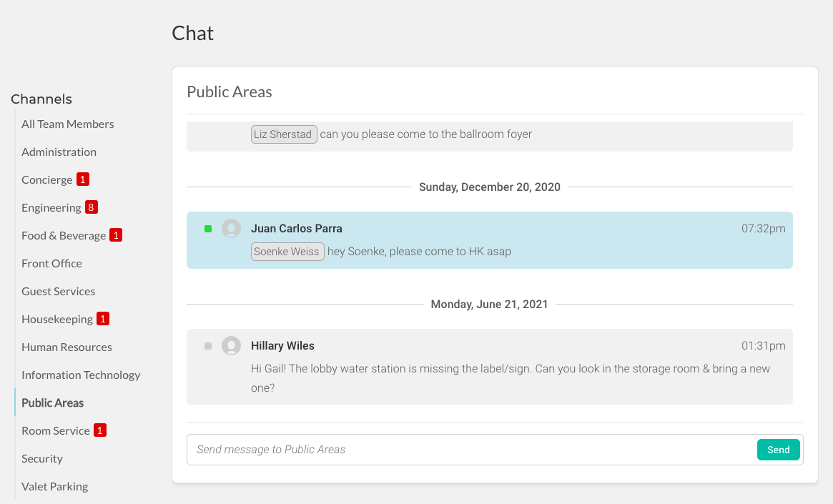Click Juan Carlos Parra's avatar icon
833x504 pixels.
(x=231, y=228)
